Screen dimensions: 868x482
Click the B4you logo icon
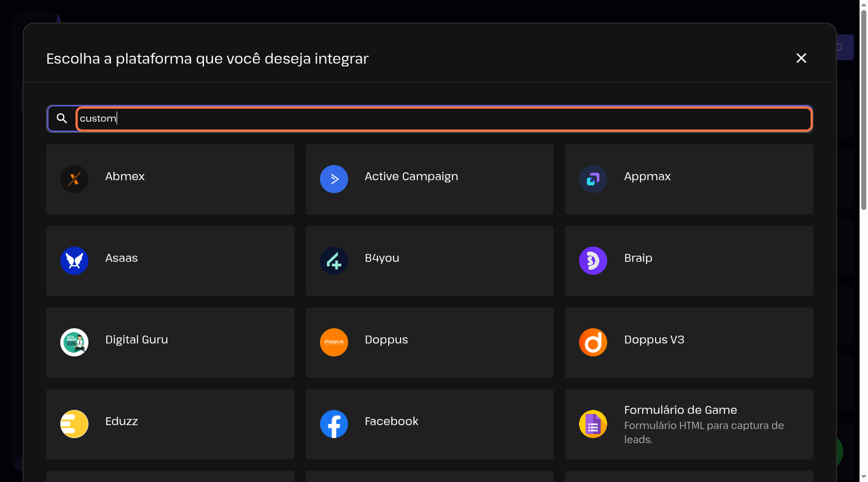tap(334, 261)
